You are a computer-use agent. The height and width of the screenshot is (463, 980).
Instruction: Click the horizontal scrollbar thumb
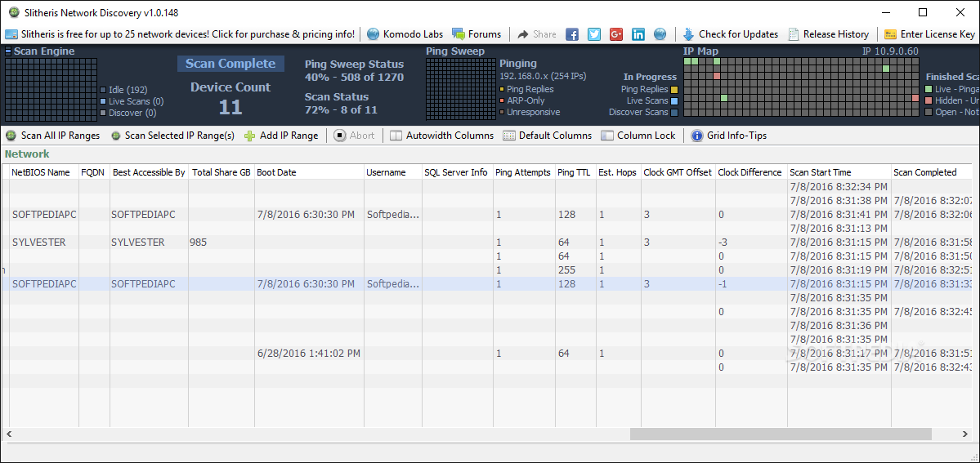point(781,434)
